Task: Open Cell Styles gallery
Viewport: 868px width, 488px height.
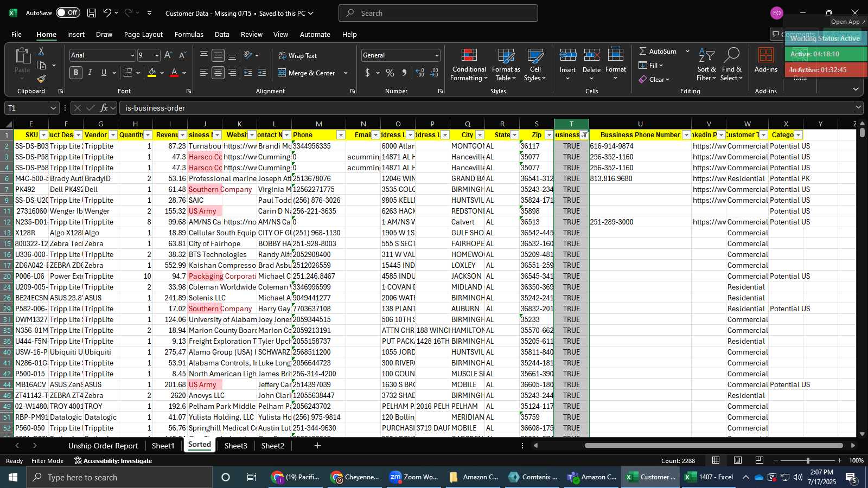Action: (x=535, y=65)
